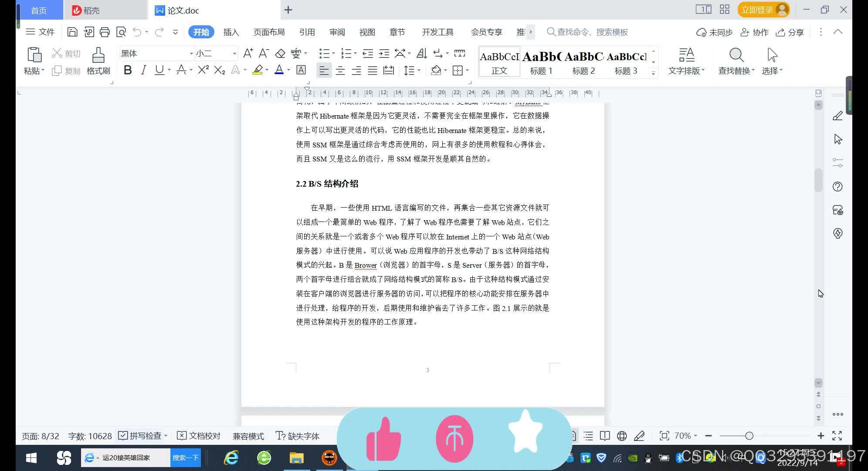Click the 立即登录 login button

(763, 10)
